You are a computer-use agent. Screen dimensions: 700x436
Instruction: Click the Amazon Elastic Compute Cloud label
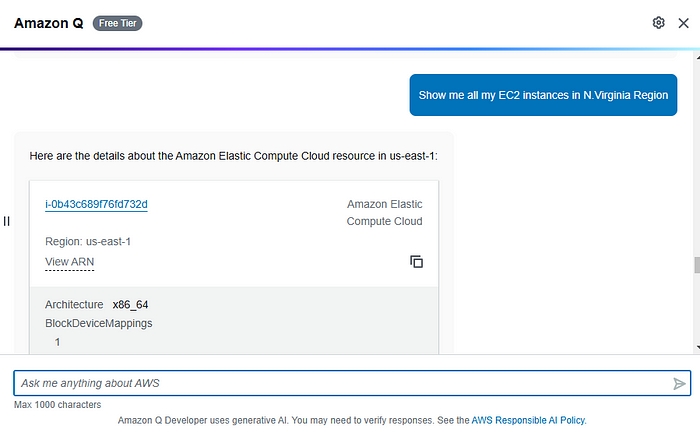coord(384,213)
